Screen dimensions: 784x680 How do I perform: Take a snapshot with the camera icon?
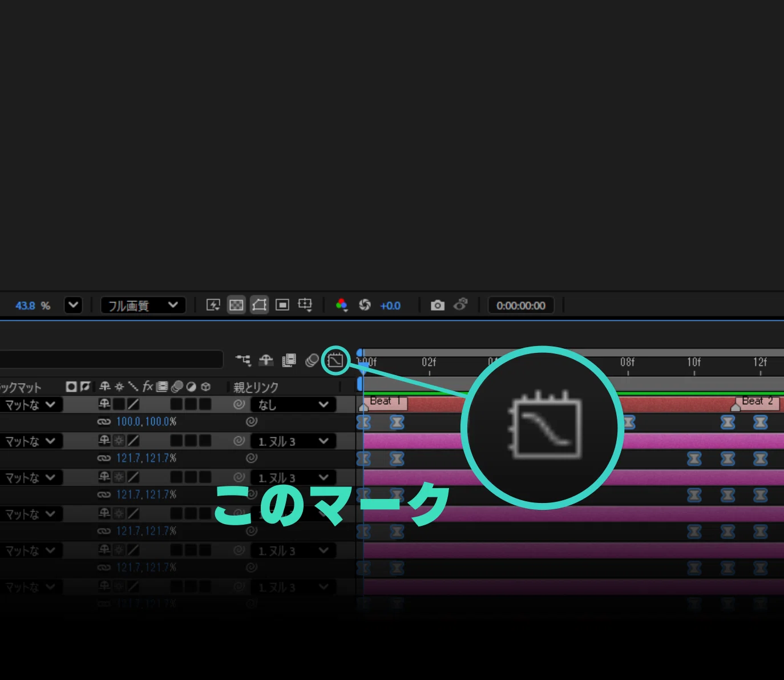pos(438,305)
